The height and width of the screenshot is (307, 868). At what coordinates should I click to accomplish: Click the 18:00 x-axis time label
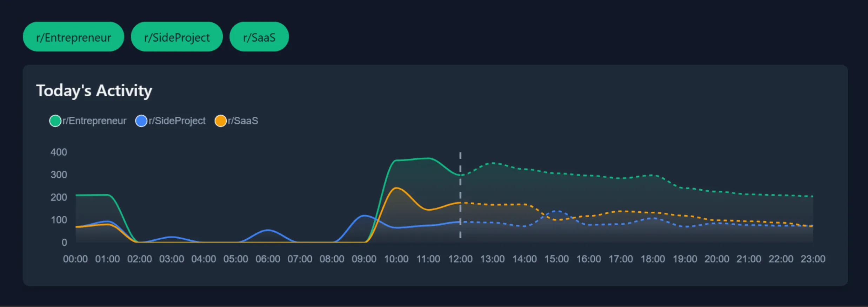[653, 259]
